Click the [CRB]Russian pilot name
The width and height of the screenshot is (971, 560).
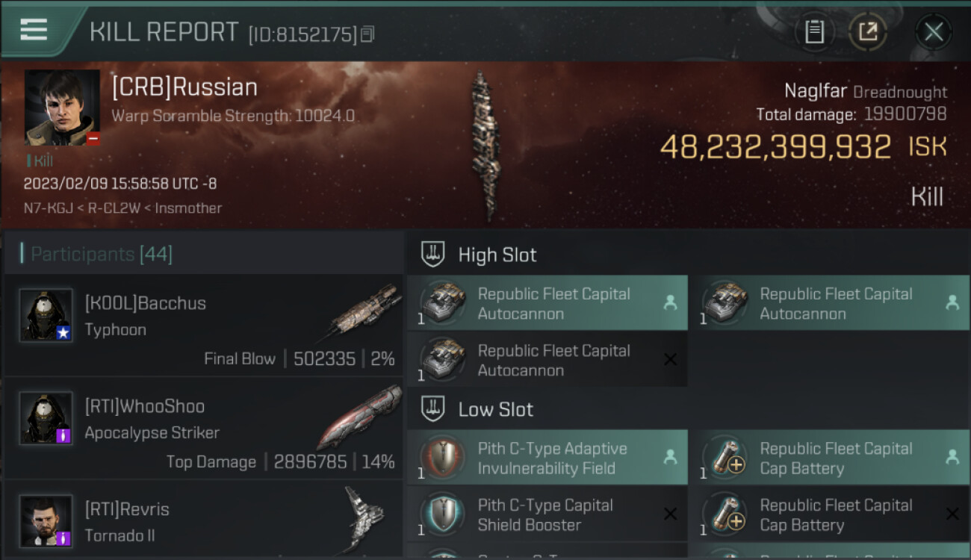coord(184,87)
